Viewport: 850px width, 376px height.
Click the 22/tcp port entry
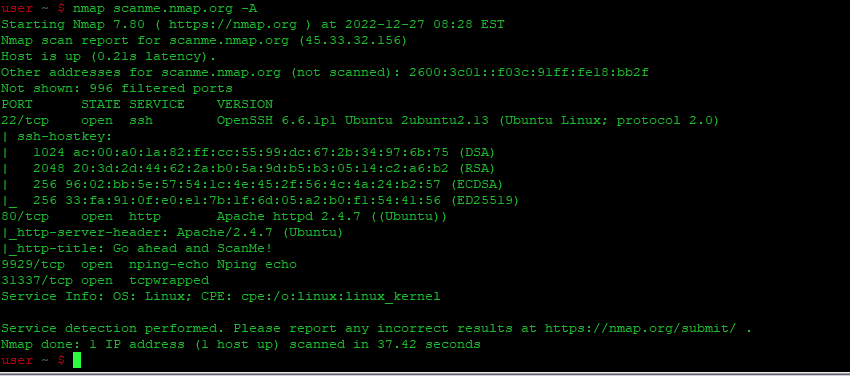click(x=25, y=120)
